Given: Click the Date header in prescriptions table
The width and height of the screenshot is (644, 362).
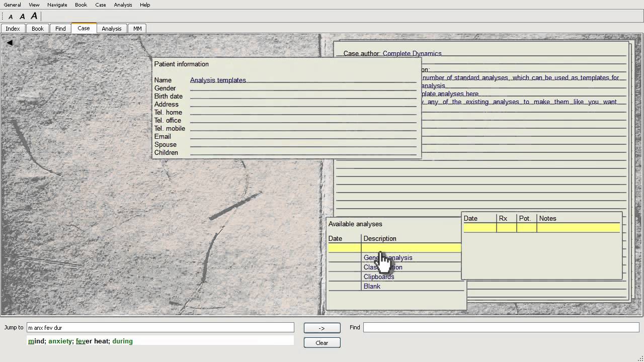Looking at the screenshot, I should (x=470, y=218).
